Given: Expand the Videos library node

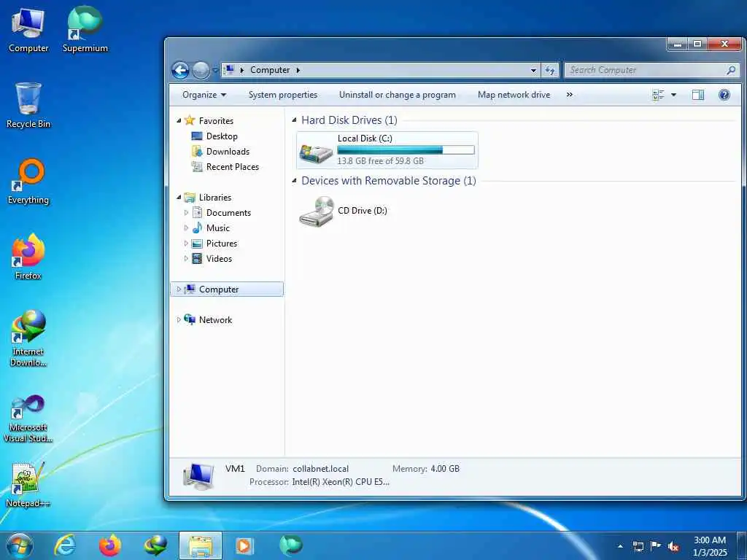Looking at the screenshot, I should pos(186,259).
